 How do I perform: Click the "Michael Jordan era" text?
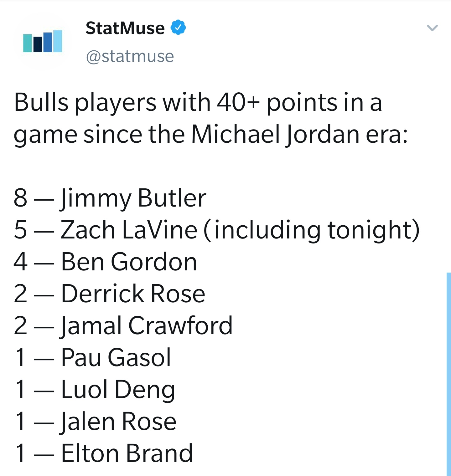click(299, 135)
